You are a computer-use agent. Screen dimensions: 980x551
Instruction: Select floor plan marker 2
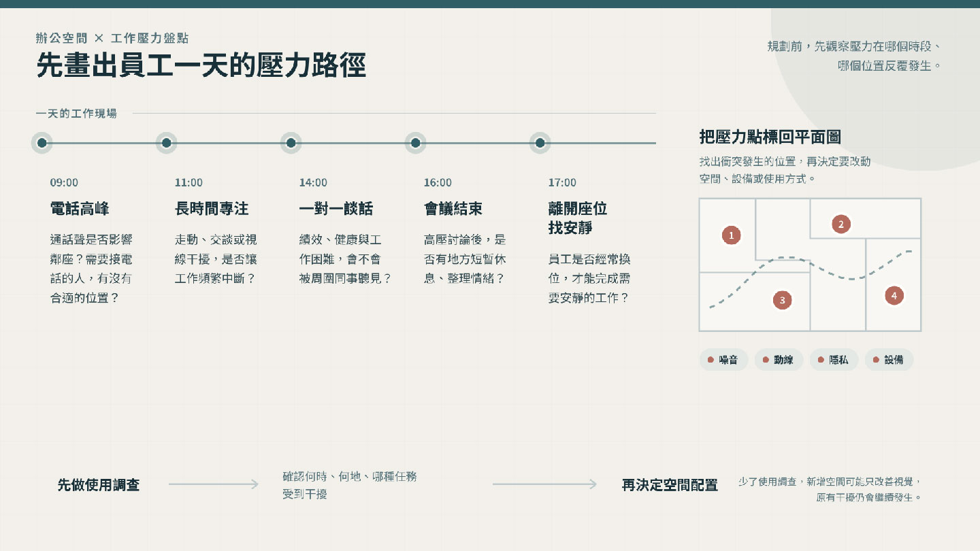coord(841,224)
